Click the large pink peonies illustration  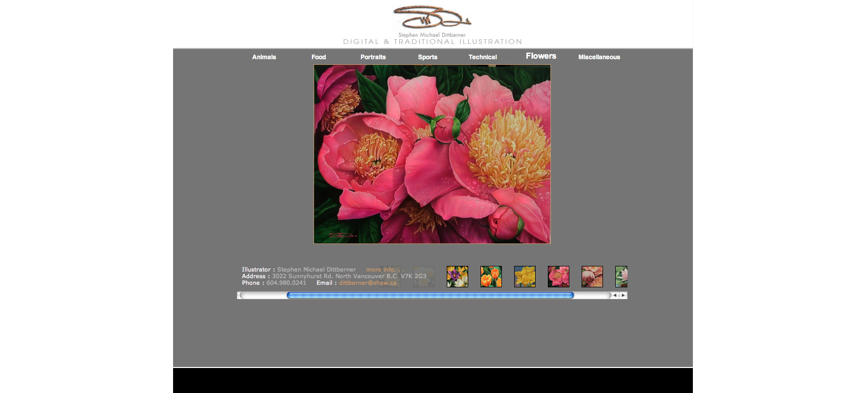[x=432, y=154]
